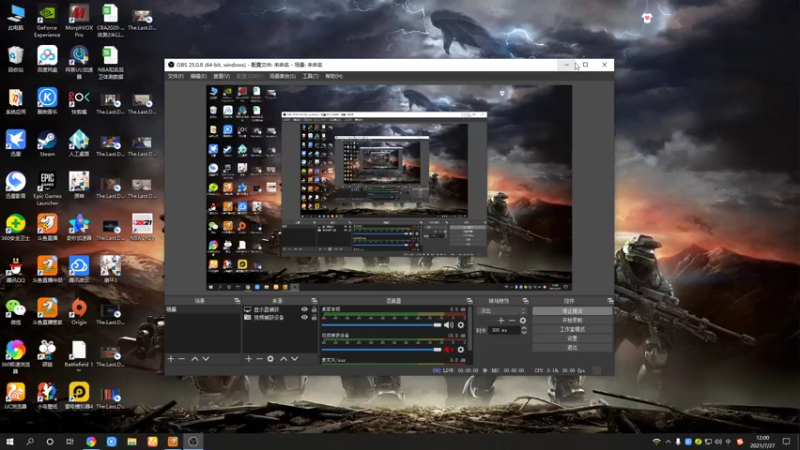This screenshot has width=800, height=450.
Task: Open File Explorer from the taskbar
Action: pyautogui.click(x=132, y=441)
